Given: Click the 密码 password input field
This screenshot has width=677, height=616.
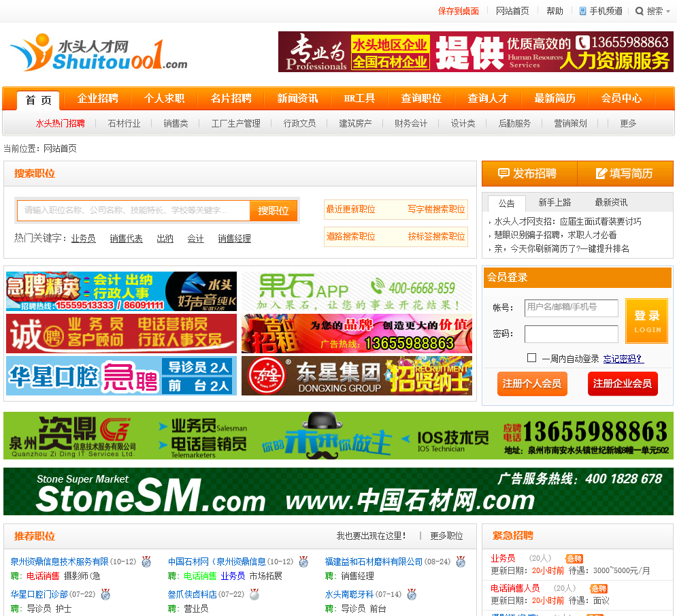Looking at the screenshot, I should 572,334.
